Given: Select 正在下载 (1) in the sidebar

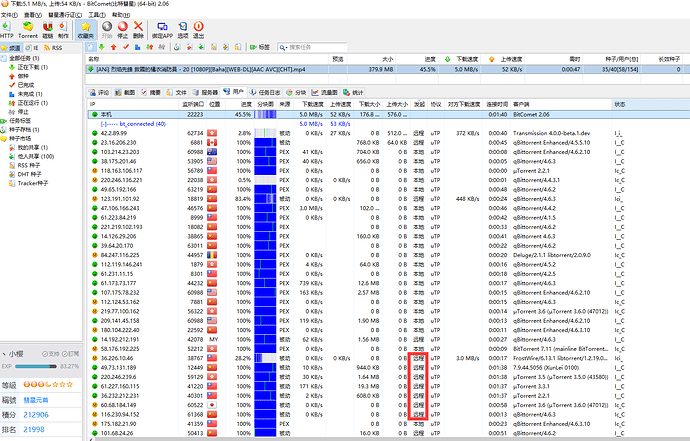Looking at the screenshot, I should (x=29, y=67).
